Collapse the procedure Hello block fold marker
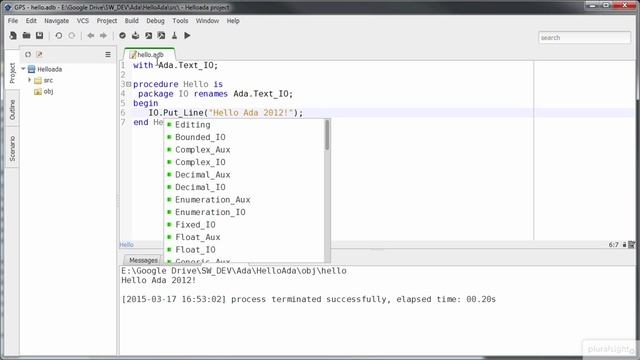640x360 pixels. click(x=129, y=84)
